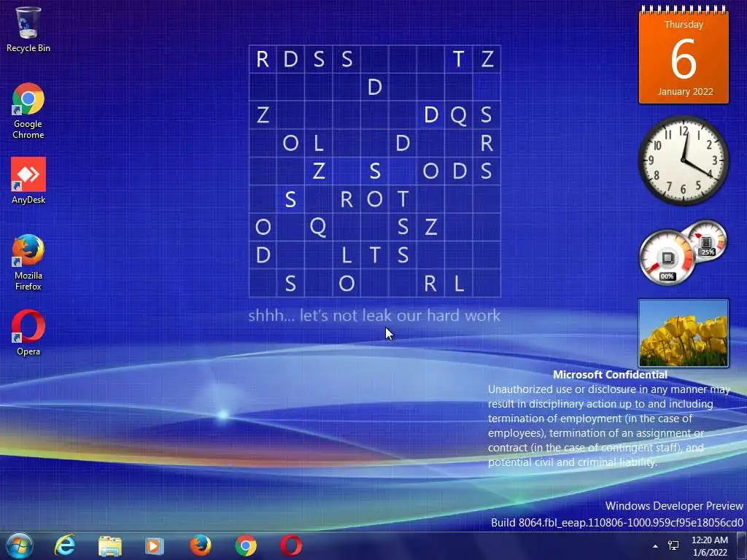This screenshot has height=560, width=747.
Task: Click the Q in the puzzle's seventh row
Action: [318, 227]
